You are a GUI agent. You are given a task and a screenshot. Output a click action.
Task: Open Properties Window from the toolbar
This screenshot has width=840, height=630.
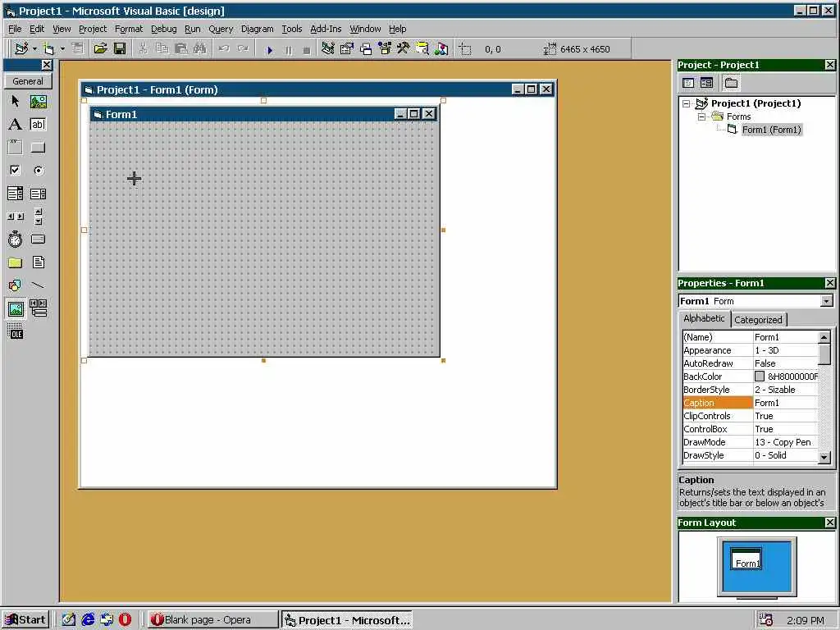[347, 48]
